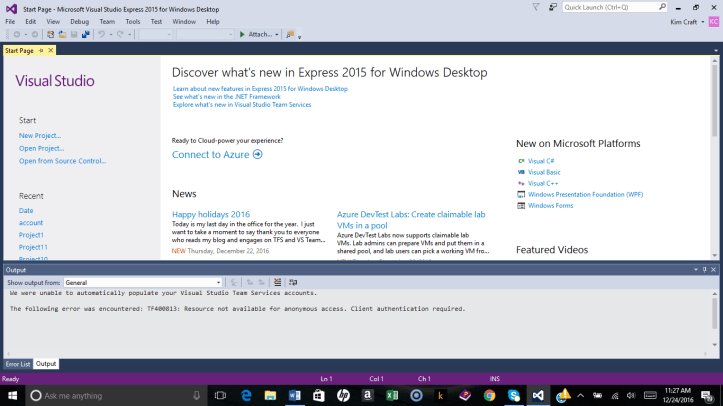Open the Attach button dropdown arrow
The height and width of the screenshot is (406, 723).
(277, 34)
